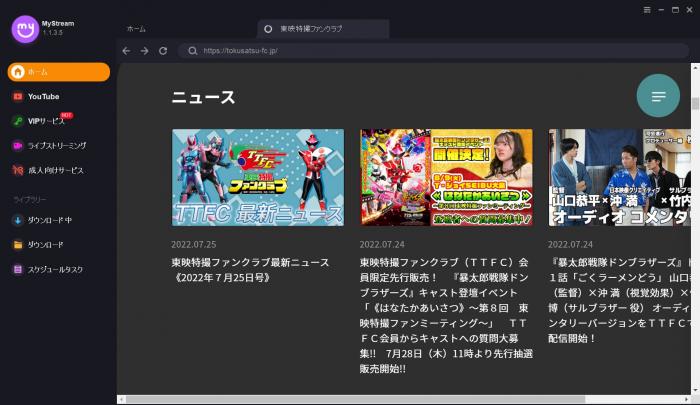This screenshot has width=700, height=405.
Task: Minimize the MyStream window
Action: [661, 10]
